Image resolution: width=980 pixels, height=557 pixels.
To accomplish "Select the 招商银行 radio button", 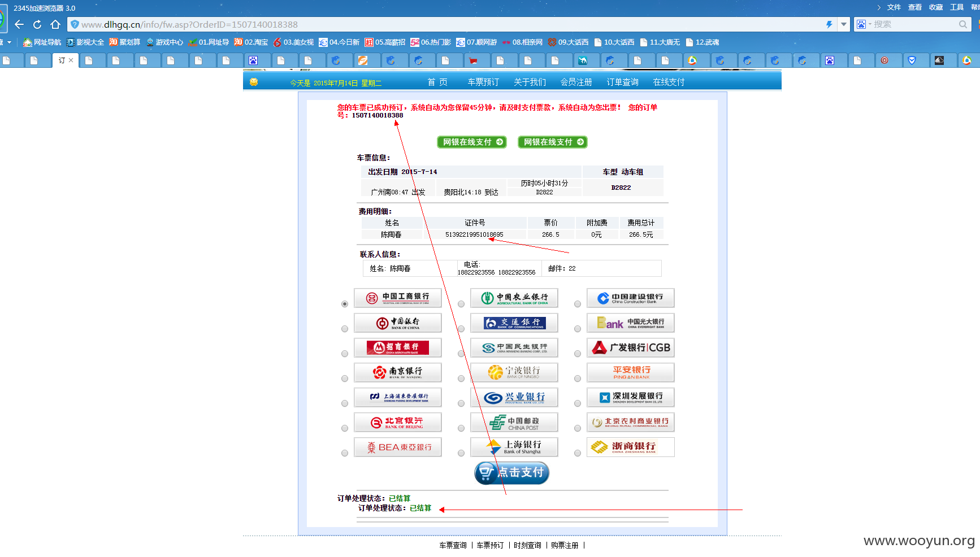I will pyautogui.click(x=345, y=354).
